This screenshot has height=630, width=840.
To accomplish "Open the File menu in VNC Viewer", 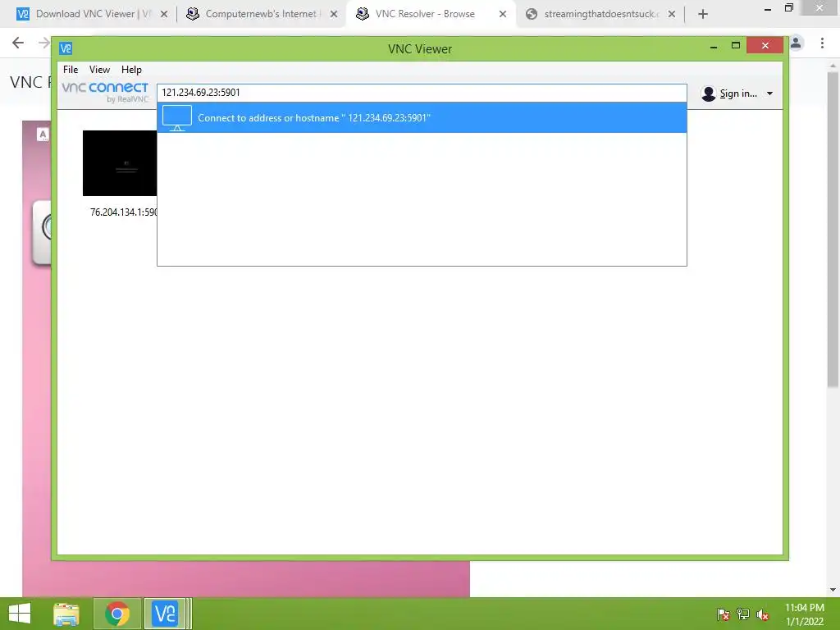I will tap(71, 70).
